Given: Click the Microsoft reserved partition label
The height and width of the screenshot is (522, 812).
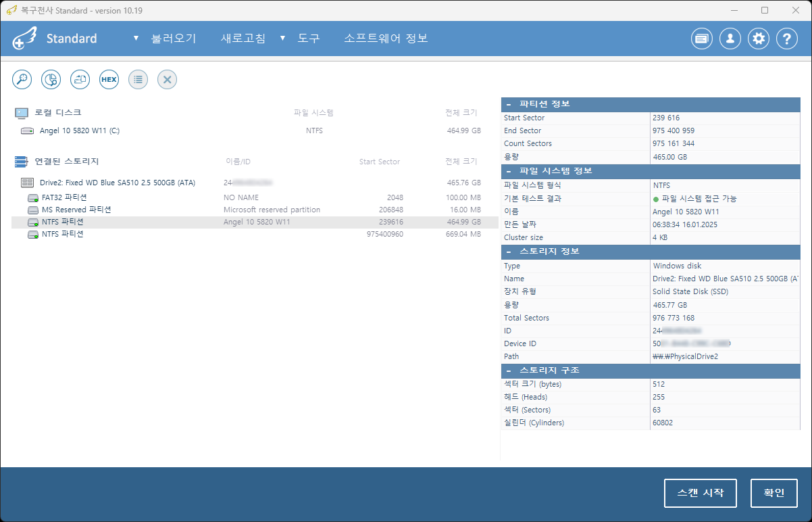Looking at the screenshot, I should 272,210.
